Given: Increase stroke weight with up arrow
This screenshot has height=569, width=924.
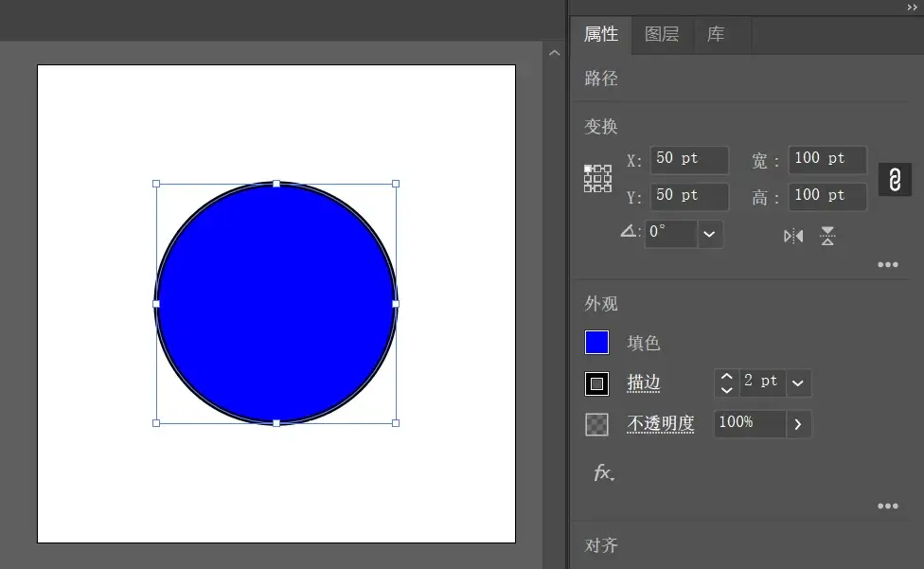Looking at the screenshot, I should tap(726, 377).
